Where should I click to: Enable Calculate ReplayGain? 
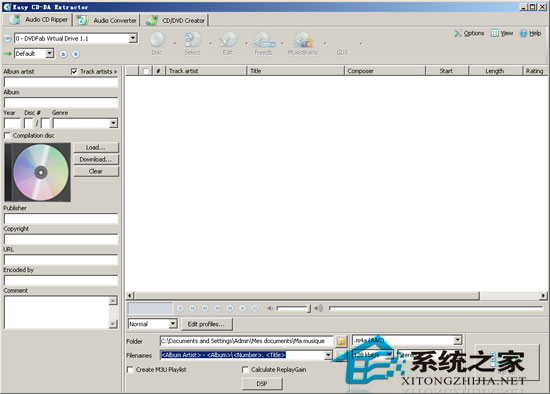pos(245,369)
